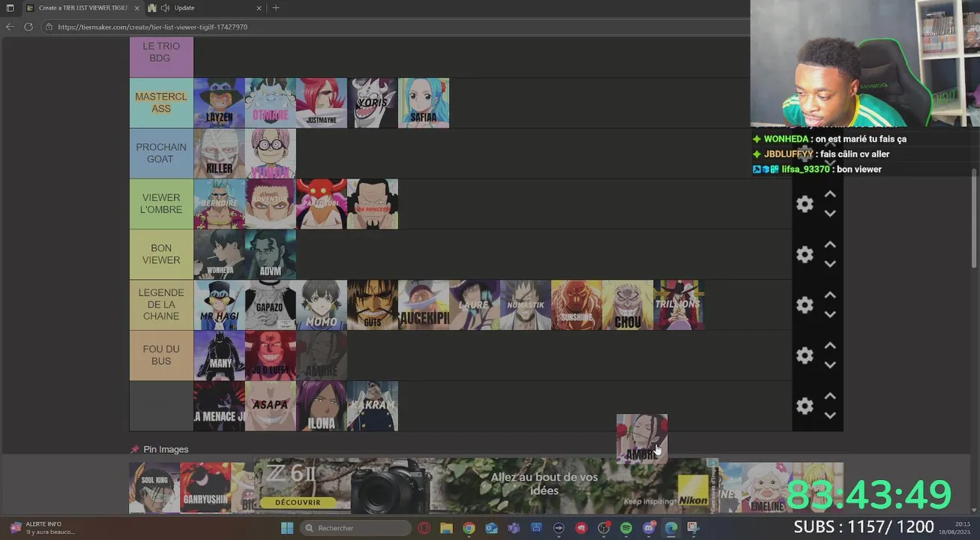Pick the ADVM image in BON VIEWER
Viewport: 980px width, 540px height.
(271, 254)
